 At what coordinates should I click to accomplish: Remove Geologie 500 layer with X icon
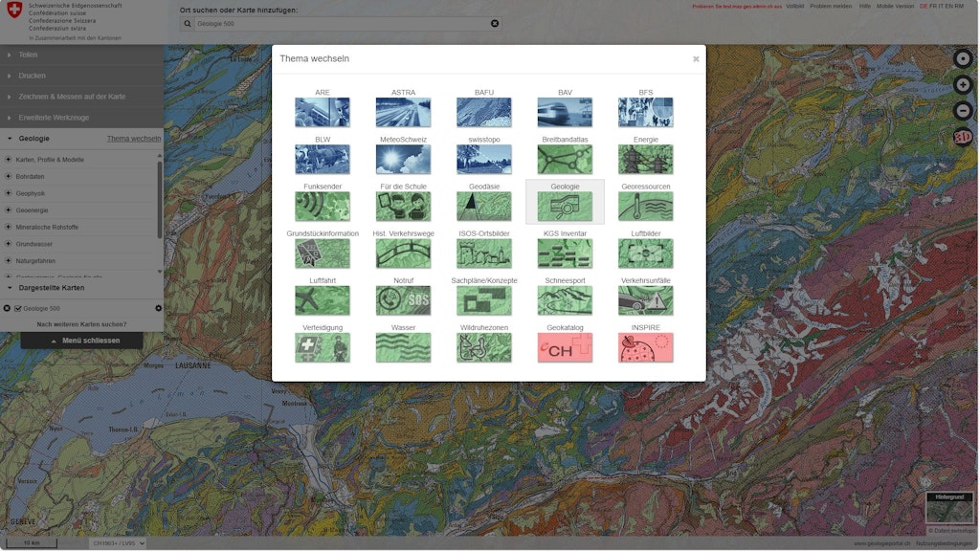pyautogui.click(x=8, y=308)
